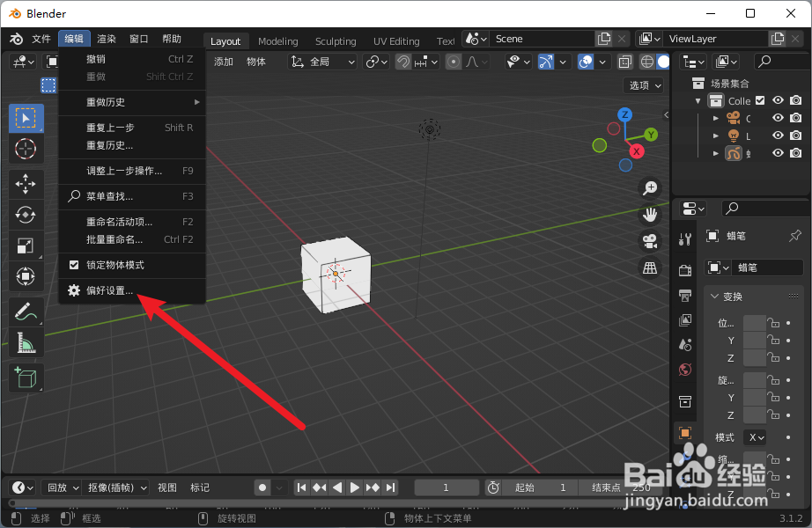The image size is (812, 528).
Task: Open the Render properties tab
Action: click(x=685, y=269)
